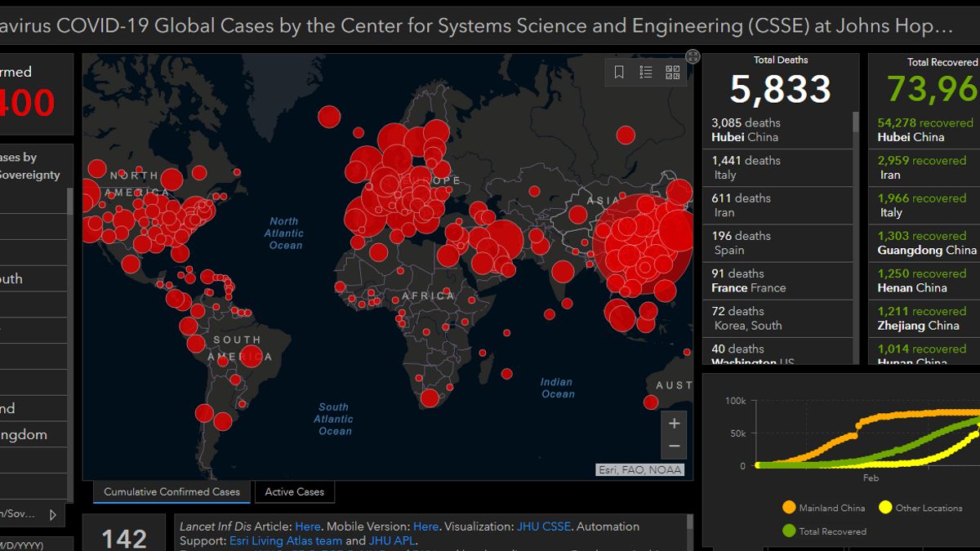
Task: Click the large red circle over China
Action: tap(639, 243)
